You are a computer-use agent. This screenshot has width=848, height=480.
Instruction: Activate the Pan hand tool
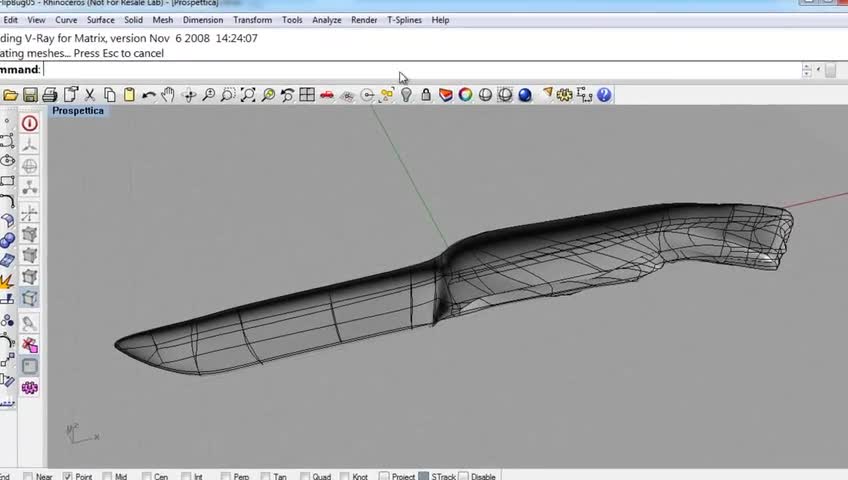[168, 95]
